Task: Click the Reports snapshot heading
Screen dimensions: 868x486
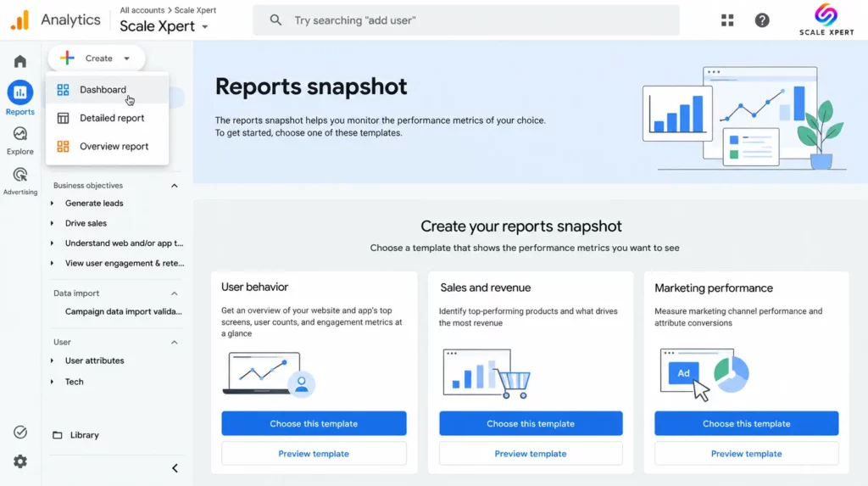Action: coord(311,87)
